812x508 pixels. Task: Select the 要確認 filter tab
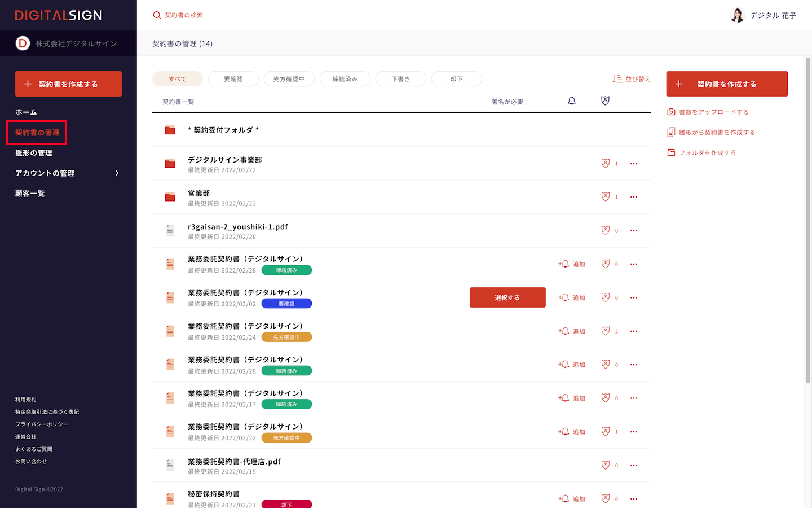coord(233,79)
